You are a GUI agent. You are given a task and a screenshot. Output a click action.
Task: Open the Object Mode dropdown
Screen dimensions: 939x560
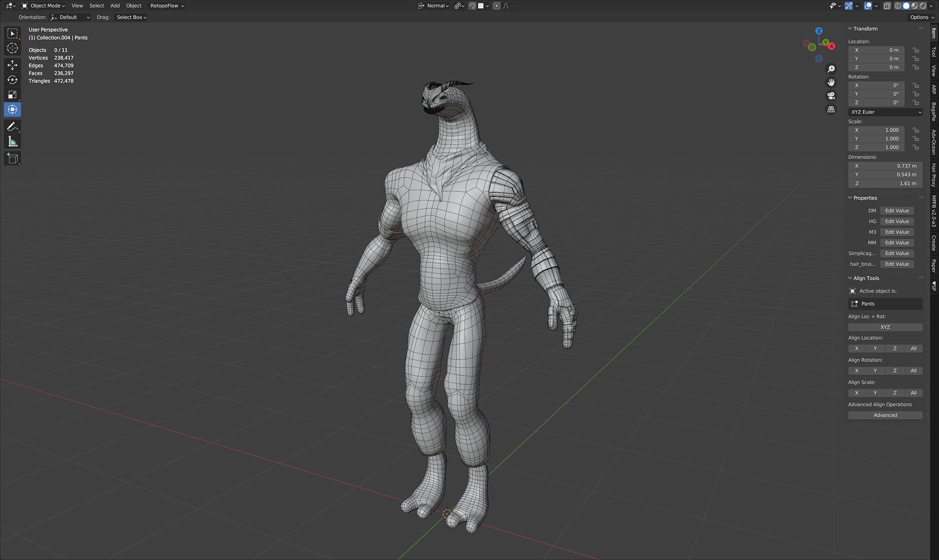44,6
